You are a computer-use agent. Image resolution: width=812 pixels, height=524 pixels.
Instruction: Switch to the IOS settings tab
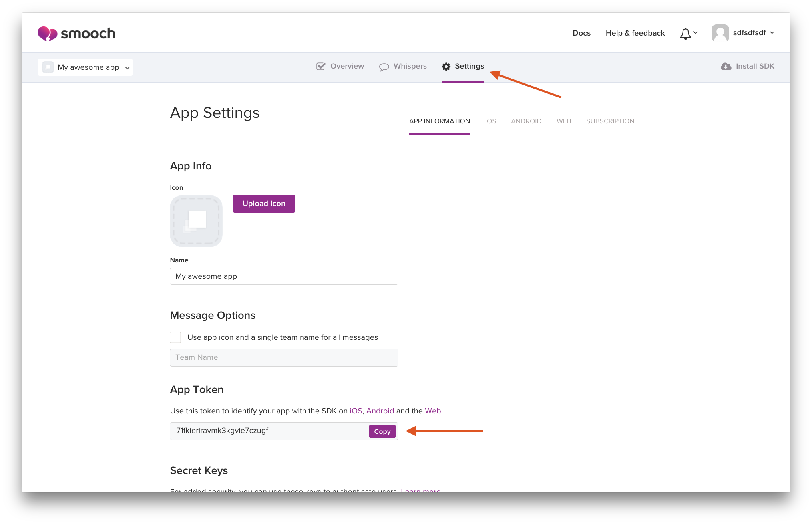490,121
